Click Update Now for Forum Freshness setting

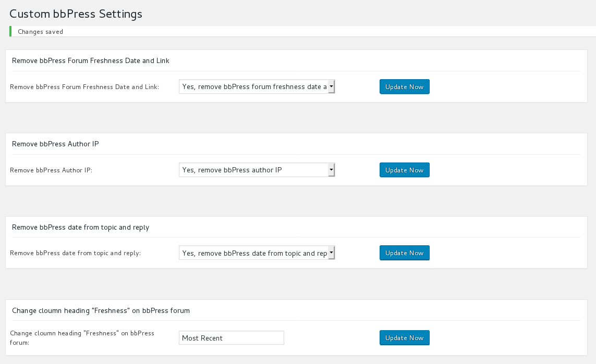pos(404,87)
